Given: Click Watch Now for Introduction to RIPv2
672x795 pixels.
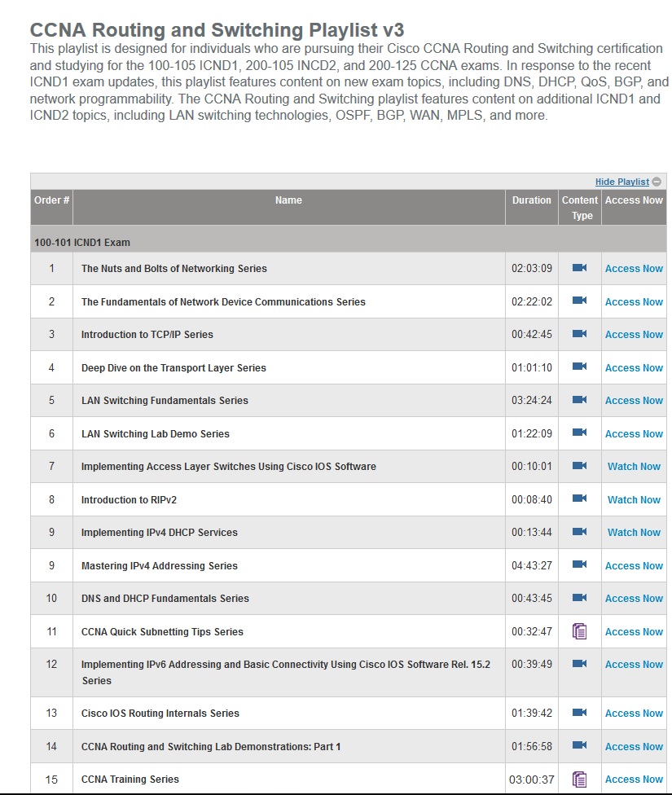Looking at the screenshot, I should pyautogui.click(x=634, y=499).
